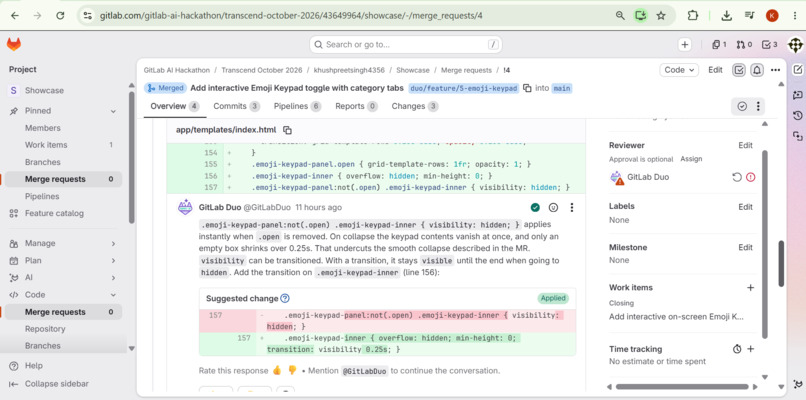Toggle resolved thread green check mark
The image size is (806, 400).
[535, 208]
